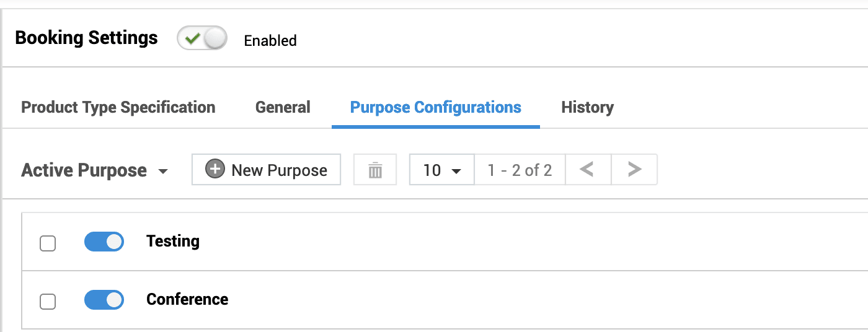The width and height of the screenshot is (868, 332).
Task: Click the plus icon for New Purpose
Action: [215, 170]
